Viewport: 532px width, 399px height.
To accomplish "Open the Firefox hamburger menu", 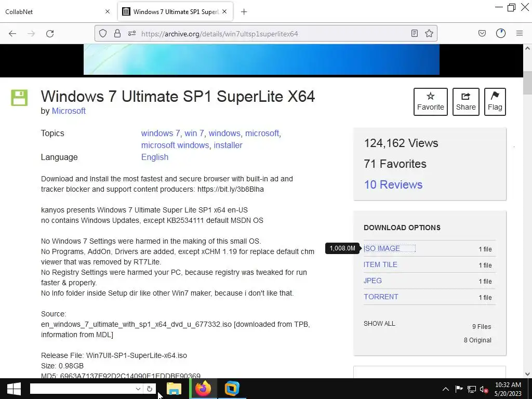I will click(520, 33).
